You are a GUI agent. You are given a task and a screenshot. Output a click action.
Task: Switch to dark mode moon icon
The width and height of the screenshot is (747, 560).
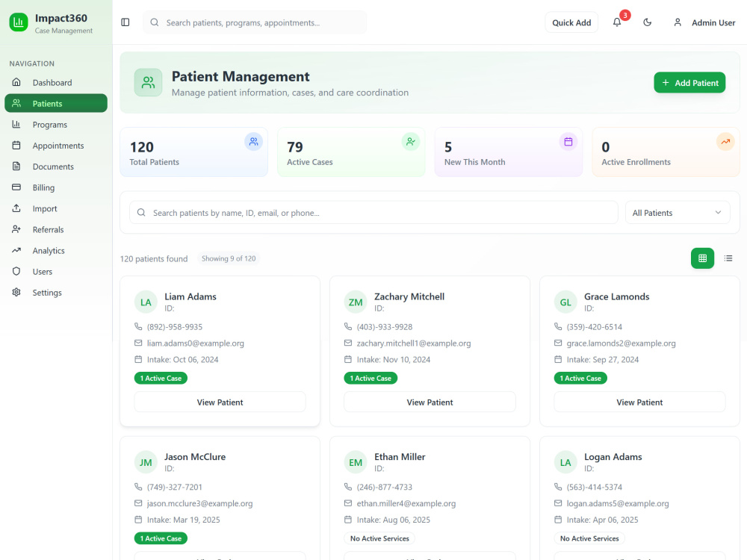647,22
